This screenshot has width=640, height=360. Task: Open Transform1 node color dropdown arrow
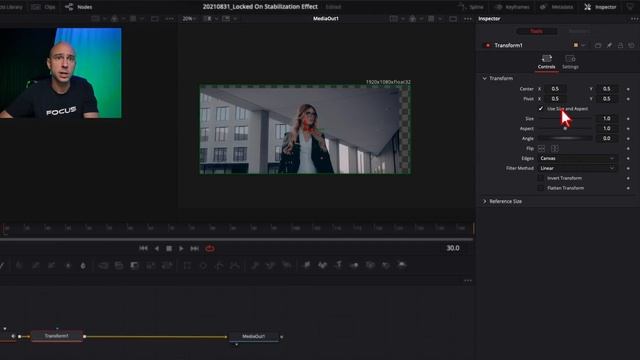[x=583, y=45]
